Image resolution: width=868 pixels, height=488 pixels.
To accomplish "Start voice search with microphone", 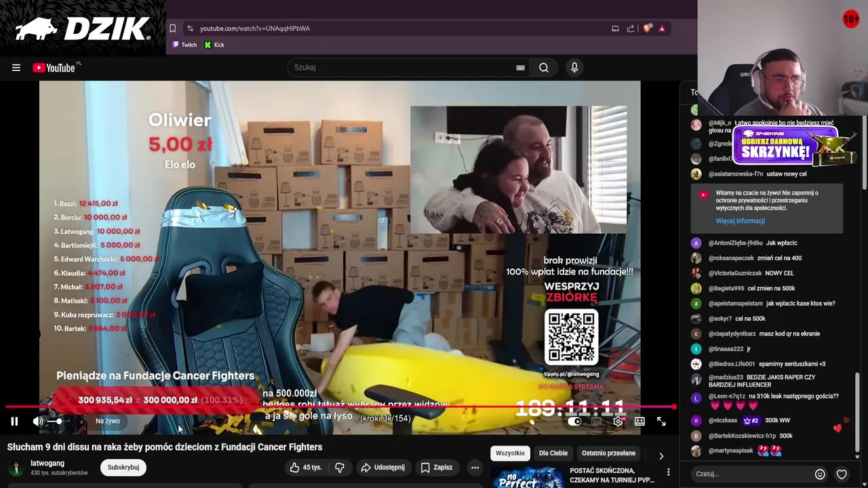I will [574, 68].
